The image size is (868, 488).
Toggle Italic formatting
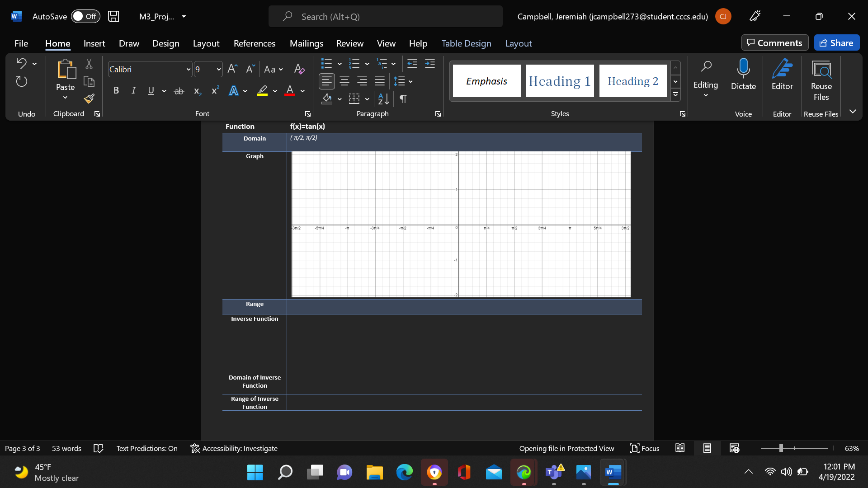click(133, 91)
